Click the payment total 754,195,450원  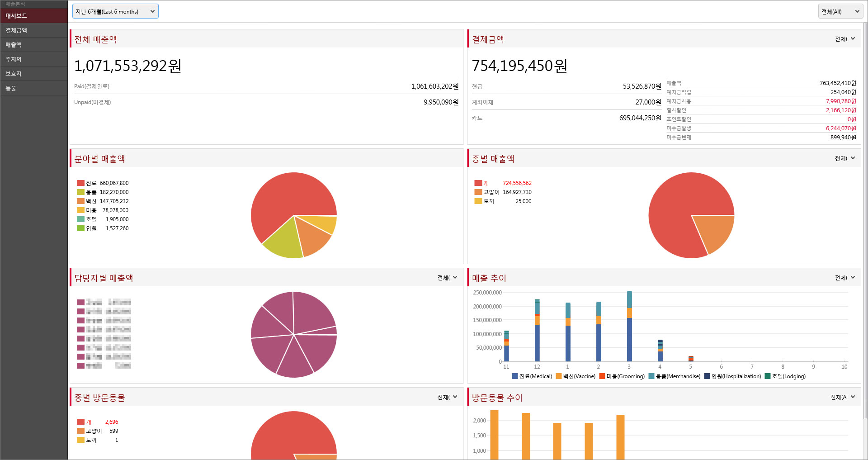coord(519,66)
